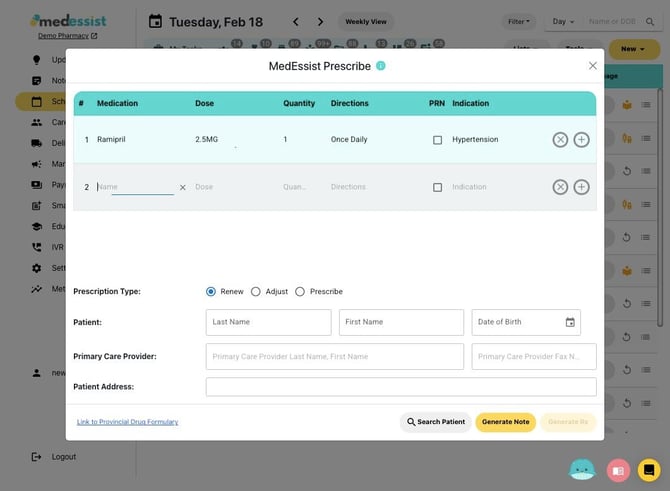
Task: Choose the Prescribe radio option
Action: pos(300,292)
